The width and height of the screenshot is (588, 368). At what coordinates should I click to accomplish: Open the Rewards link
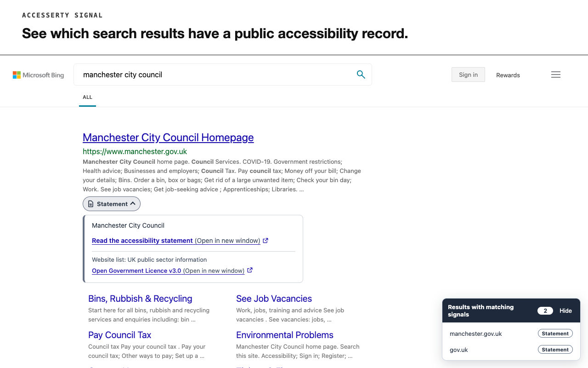click(x=508, y=75)
